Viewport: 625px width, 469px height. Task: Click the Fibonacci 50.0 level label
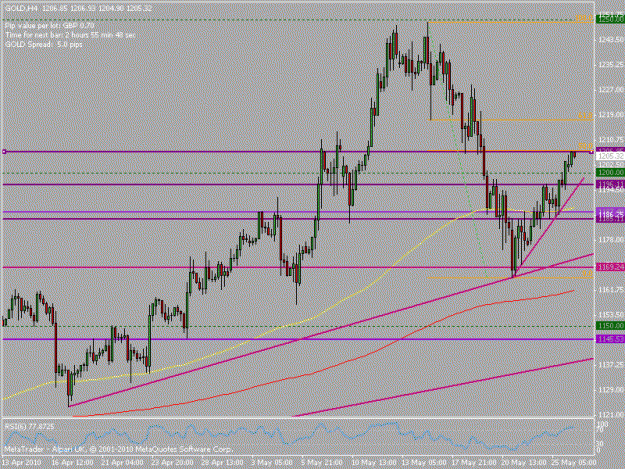[586, 147]
